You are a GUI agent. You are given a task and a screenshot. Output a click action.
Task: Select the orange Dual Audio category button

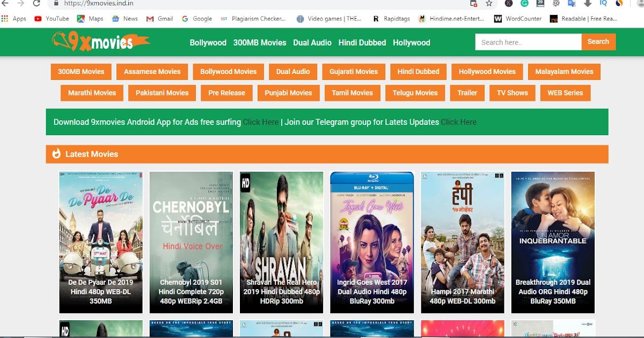click(293, 71)
